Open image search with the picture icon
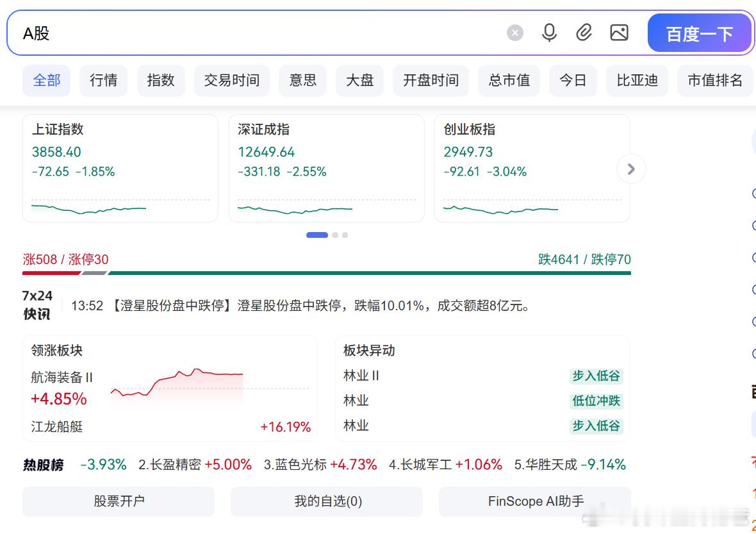The height and width of the screenshot is (534, 756). click(x=619, y=33)
